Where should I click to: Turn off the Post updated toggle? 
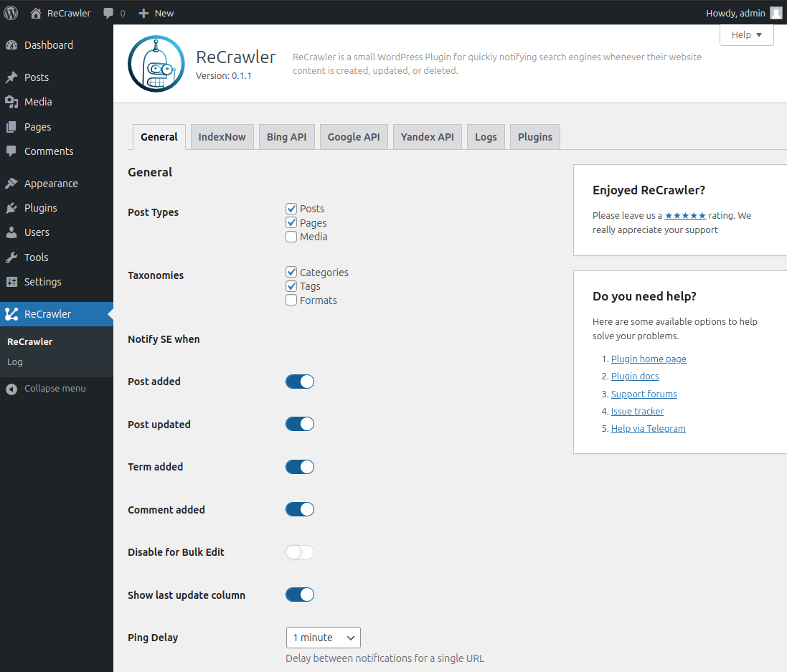[300, 424]
